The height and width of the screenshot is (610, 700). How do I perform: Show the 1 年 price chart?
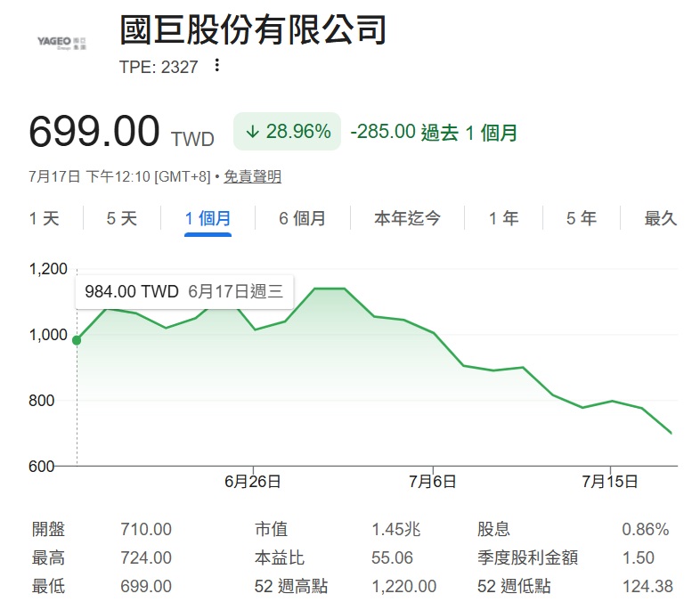(503, 219)
